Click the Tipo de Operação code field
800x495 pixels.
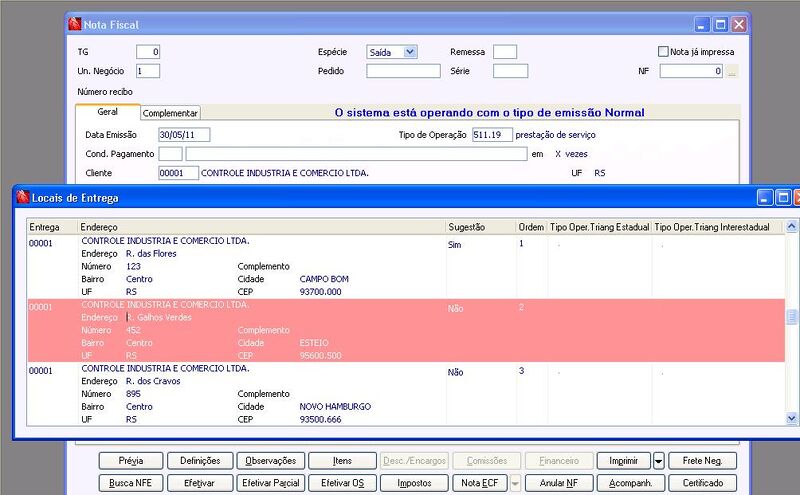point(492,135)
